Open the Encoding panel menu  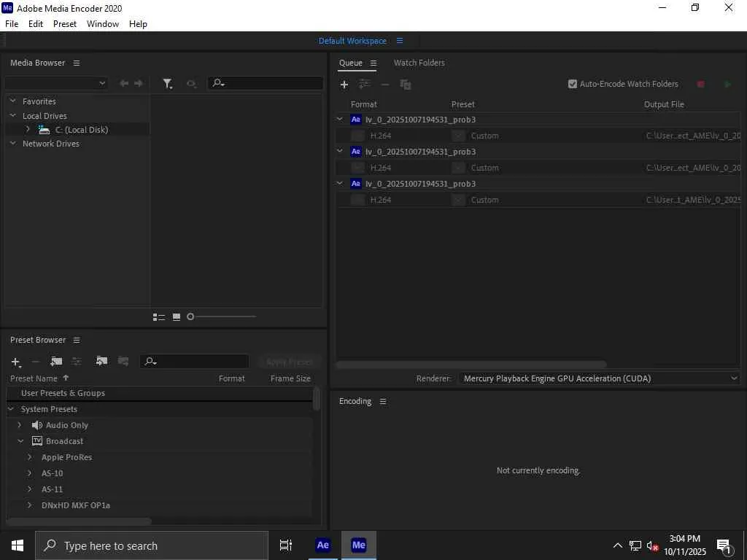[x=382, y=402]
